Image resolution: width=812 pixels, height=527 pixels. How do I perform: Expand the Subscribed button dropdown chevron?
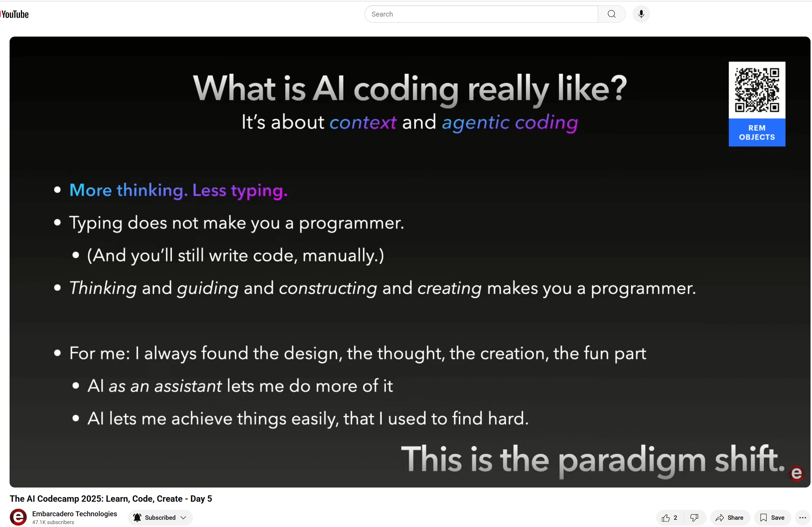click(183, 517)
